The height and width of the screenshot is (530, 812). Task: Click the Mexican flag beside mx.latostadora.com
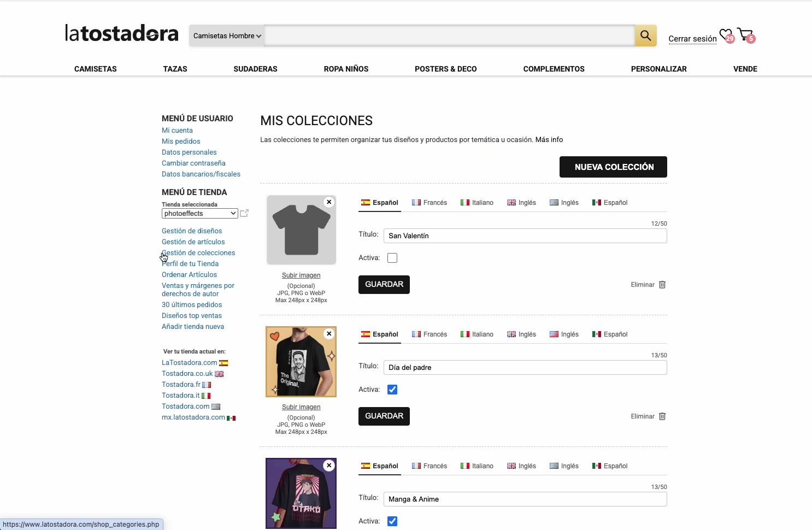[232, 417]
